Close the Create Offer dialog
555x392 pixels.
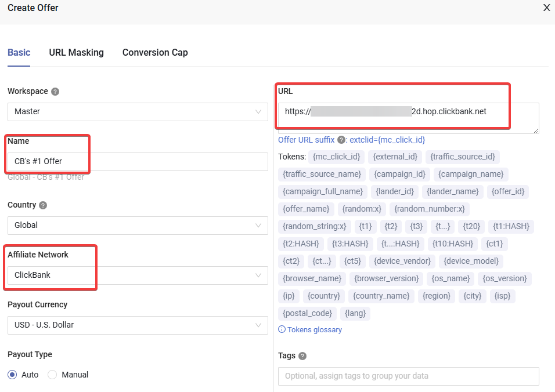tap(547, 8)
